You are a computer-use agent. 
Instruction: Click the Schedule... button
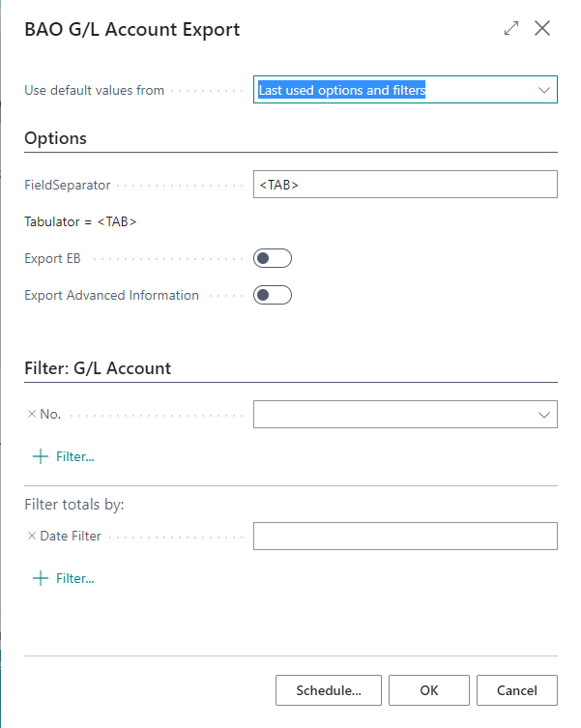[x=329, y=690]
